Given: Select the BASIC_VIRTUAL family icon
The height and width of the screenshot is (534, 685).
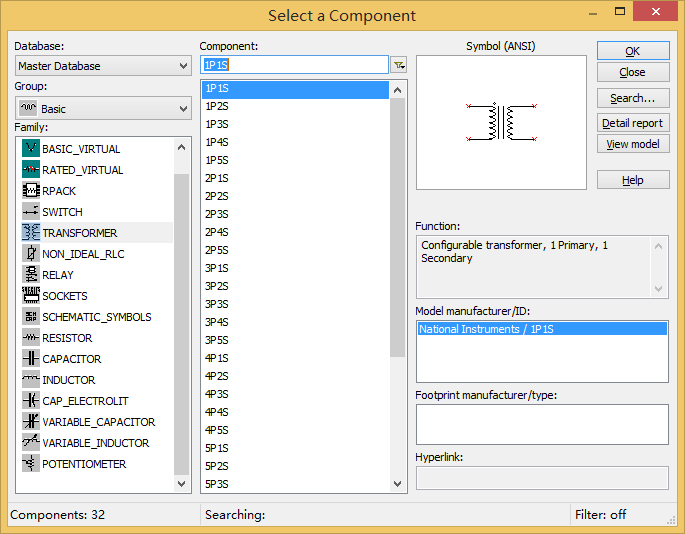Looking at the screenshot, I should coord(30,149).
